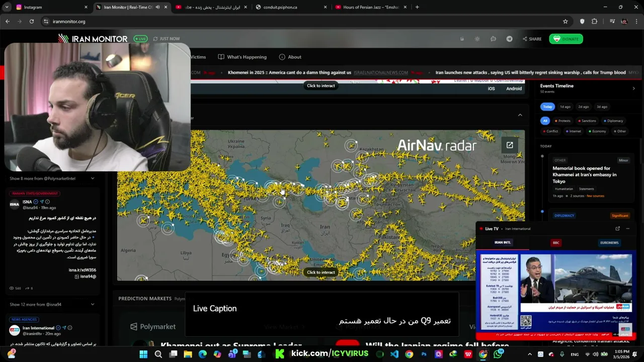The height and width of the screenshot is (362, 644).
Task: Mute the Iran Monitor tab audio icon
Action: pos(157,7)
